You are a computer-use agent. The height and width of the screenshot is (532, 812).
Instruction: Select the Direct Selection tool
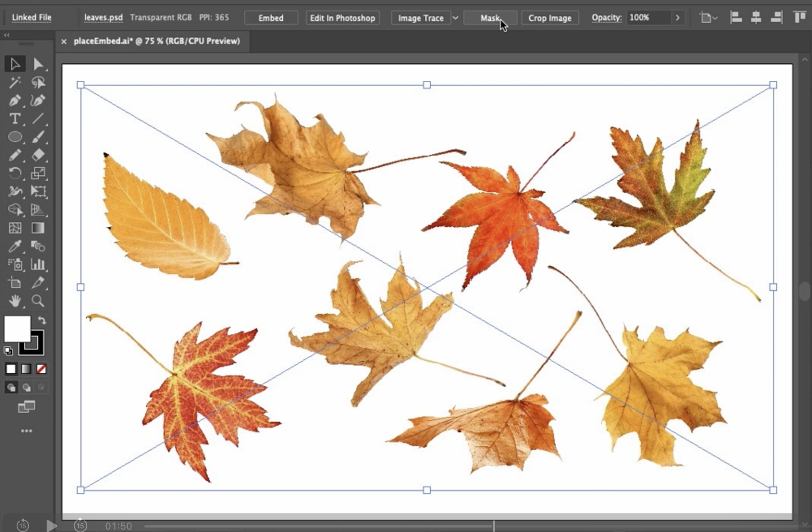coord(38,64)
